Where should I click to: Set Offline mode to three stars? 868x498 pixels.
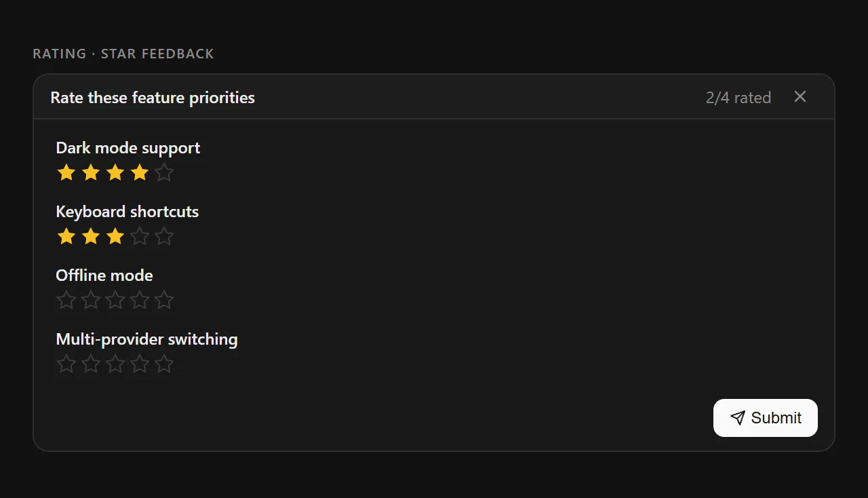pyautogui.click(x=115, y=301)
